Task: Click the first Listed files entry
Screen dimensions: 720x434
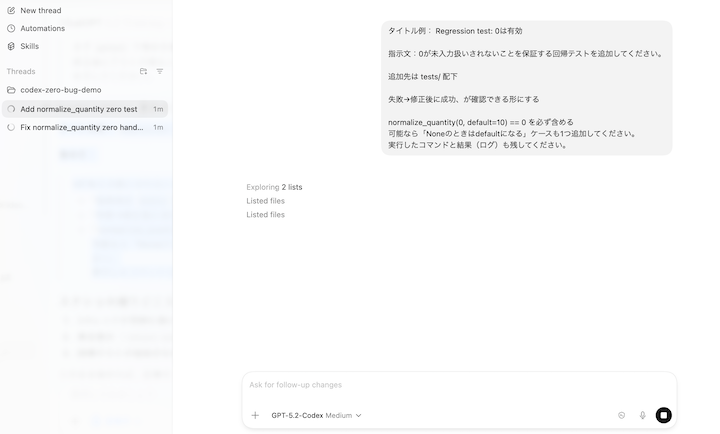Action: click(265, 201)
